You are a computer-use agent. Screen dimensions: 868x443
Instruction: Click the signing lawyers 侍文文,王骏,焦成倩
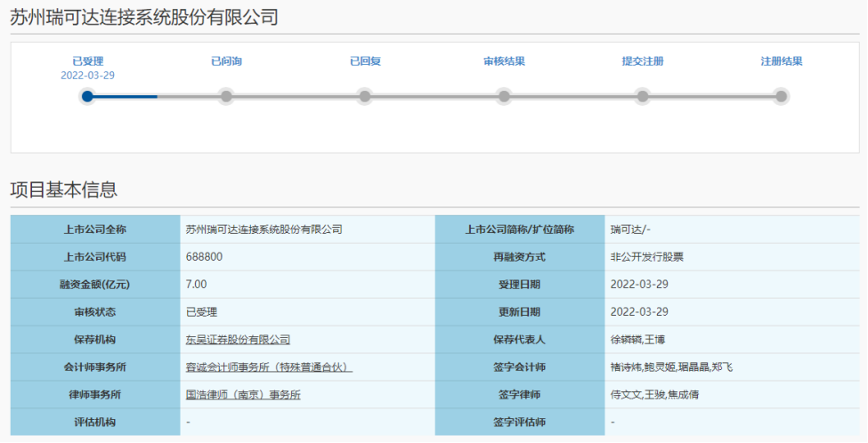click(x=654, y=395)
